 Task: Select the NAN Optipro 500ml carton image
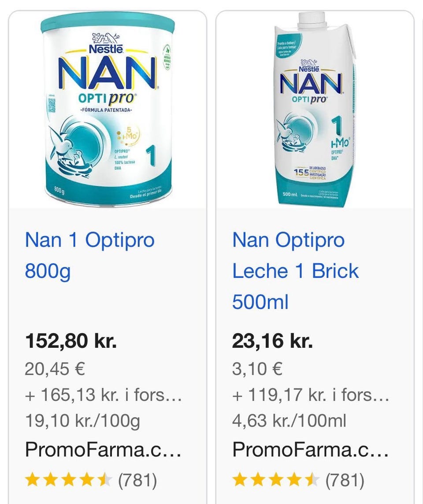coord(315,110)
